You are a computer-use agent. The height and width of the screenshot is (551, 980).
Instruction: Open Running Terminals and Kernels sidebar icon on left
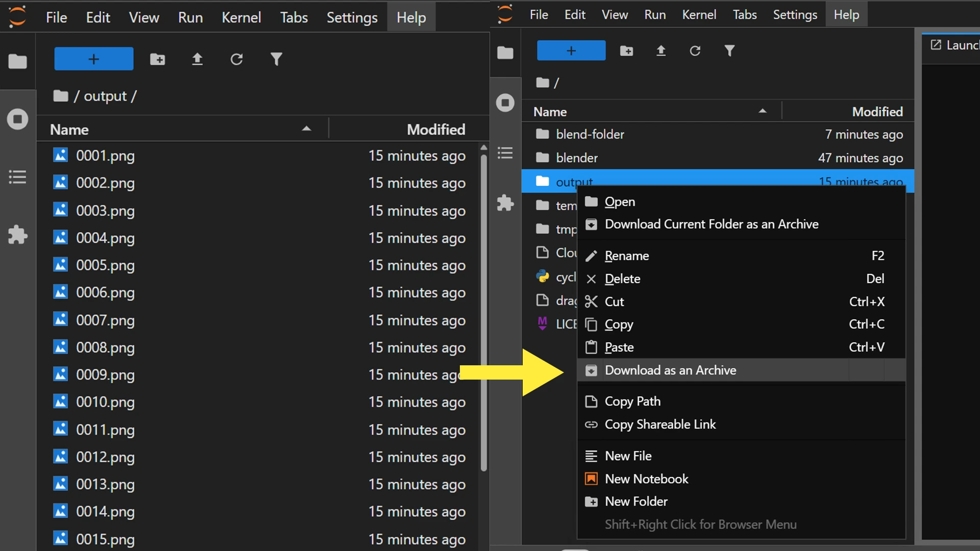pos(17,119)
